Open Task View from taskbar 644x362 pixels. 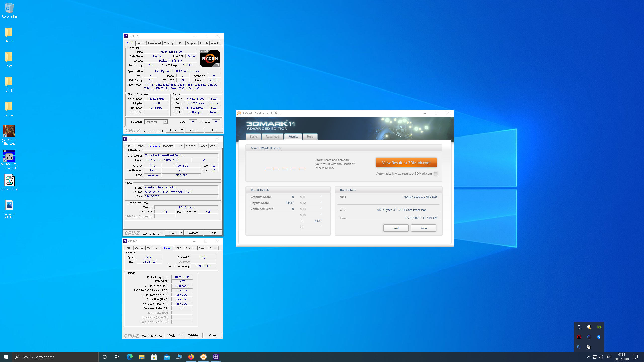click(x=117, y=357)
